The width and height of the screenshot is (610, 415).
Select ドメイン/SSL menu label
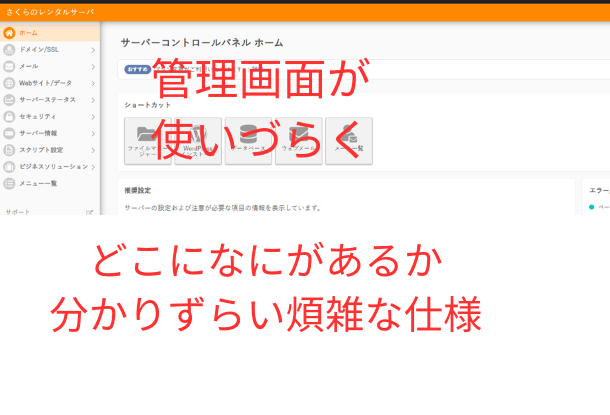(x=39, y=50)
